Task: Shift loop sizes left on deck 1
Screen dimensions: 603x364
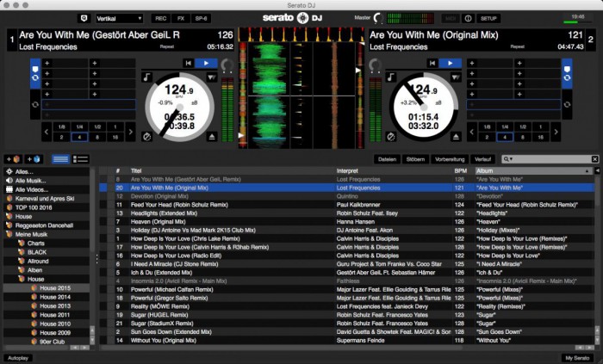Action: (x=47, y=132)
